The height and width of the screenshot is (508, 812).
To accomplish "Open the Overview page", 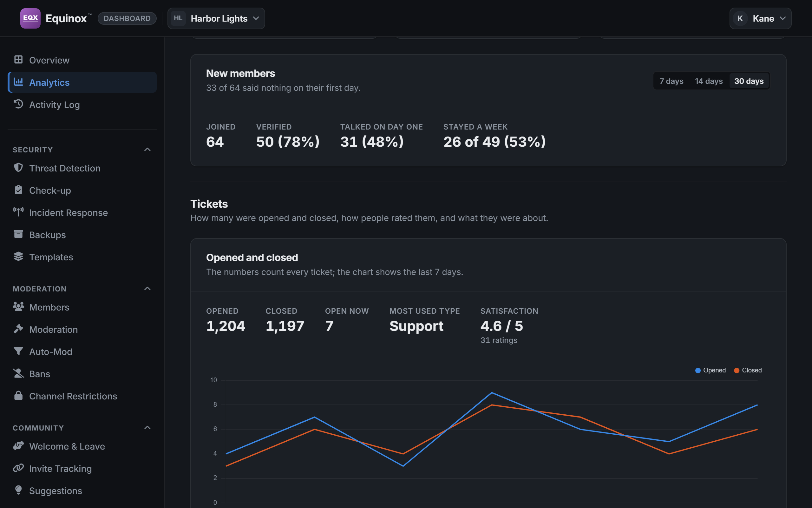I will tap(82, 60).
